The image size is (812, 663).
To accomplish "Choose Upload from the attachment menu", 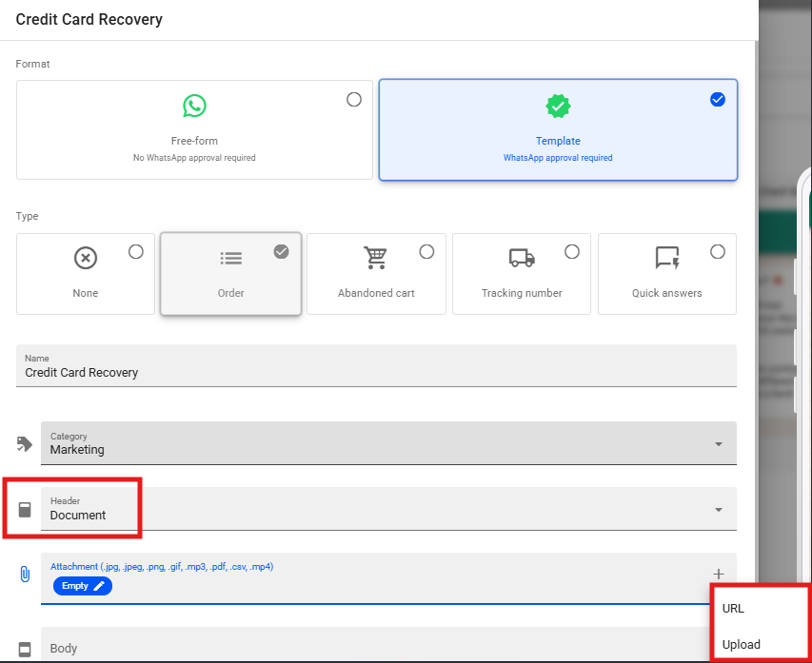I will click(x=742, y=644).
